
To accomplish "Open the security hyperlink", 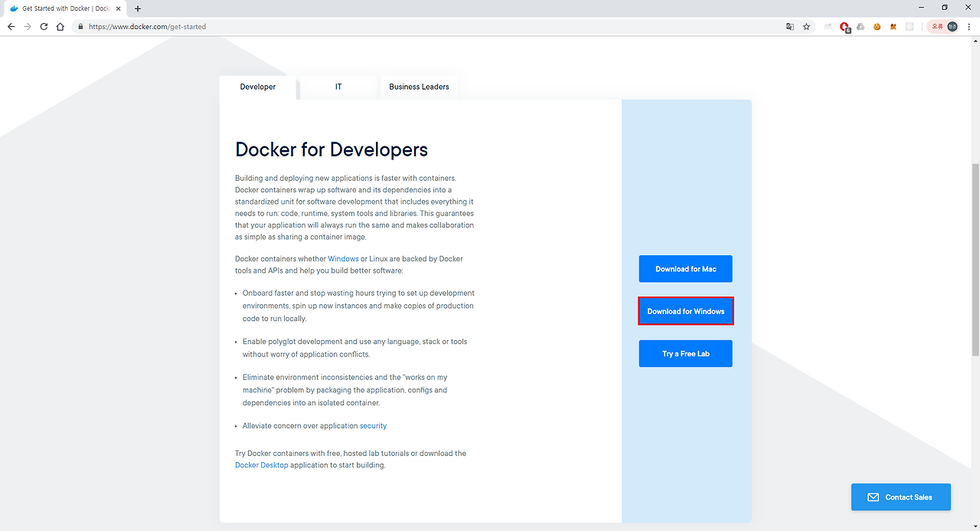I will tap(373, 425).
